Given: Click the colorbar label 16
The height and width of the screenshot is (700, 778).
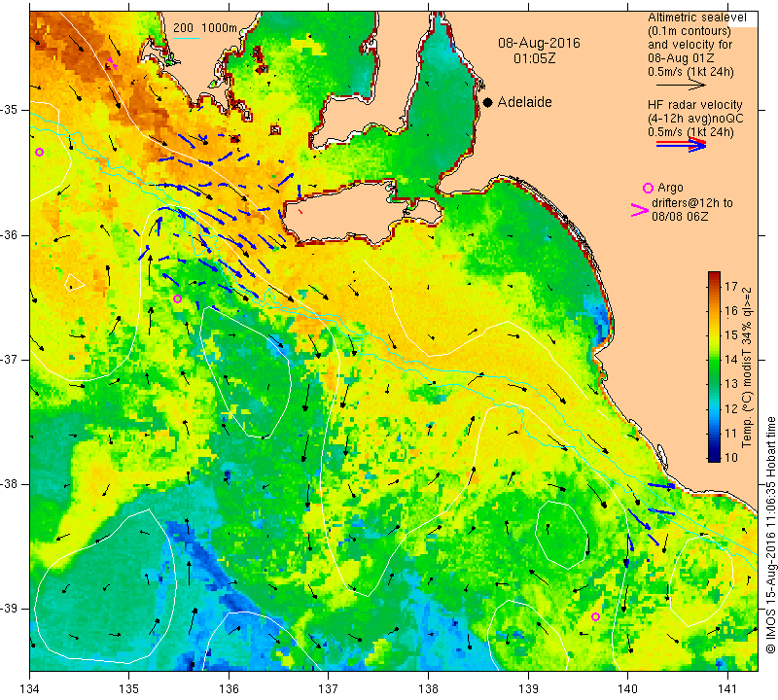Looking at the screenshot, I should click(731, 310).
